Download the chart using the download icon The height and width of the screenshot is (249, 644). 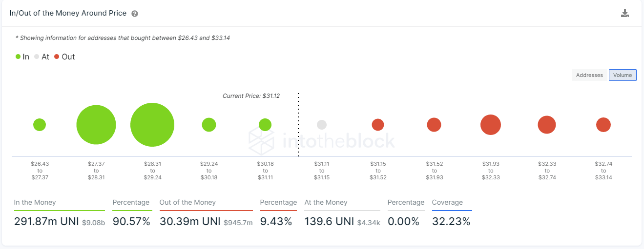click(625, 14)
